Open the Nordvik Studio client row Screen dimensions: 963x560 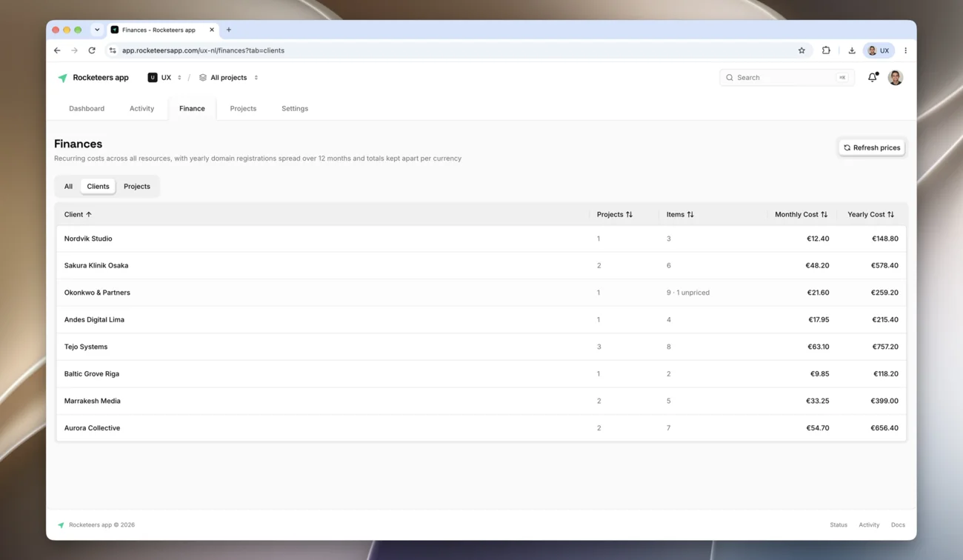point(481,239)
